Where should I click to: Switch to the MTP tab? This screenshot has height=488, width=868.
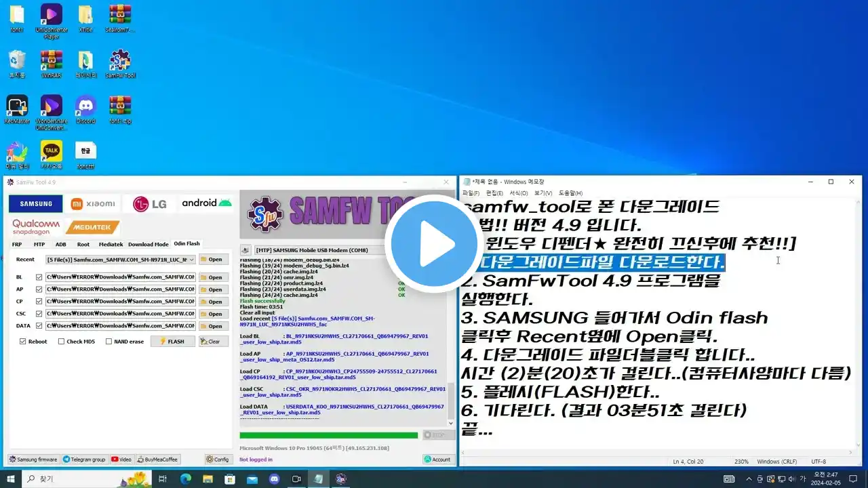click(39, 244)
